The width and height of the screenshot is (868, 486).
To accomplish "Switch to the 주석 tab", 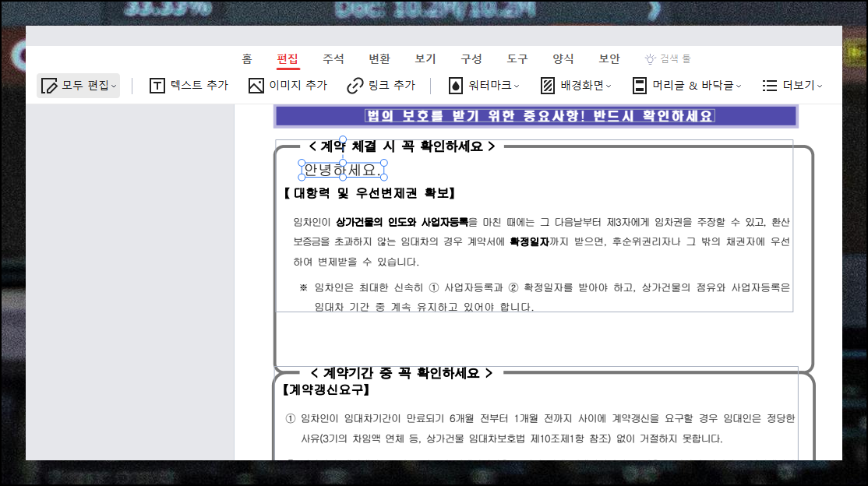I will pos(333,58).
